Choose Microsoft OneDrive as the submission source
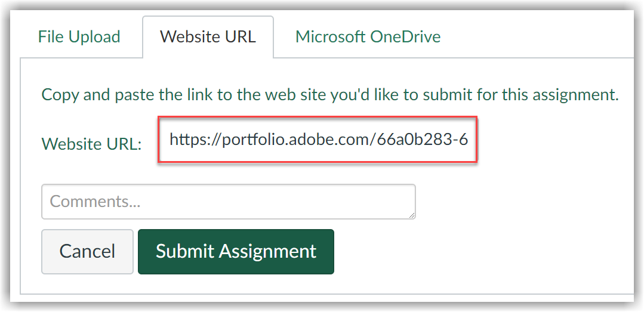Viewport: 644px width, 312px height. tap(368, 36)
